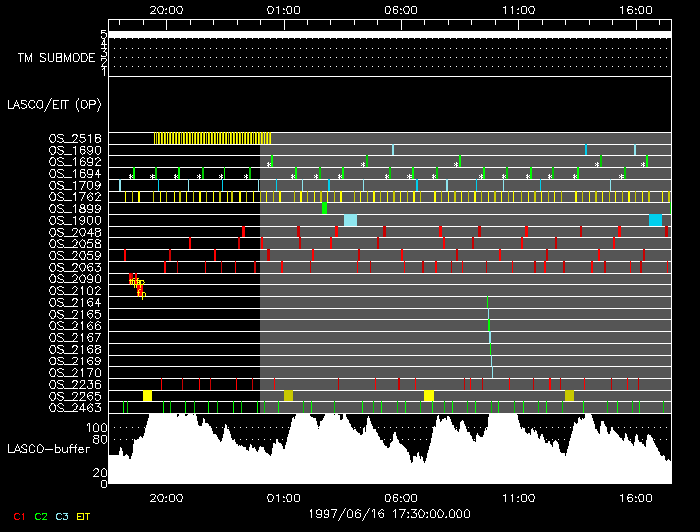Select the green C2 legend entry
Screen dimensions: 700x532
click(x=41, y=517)
